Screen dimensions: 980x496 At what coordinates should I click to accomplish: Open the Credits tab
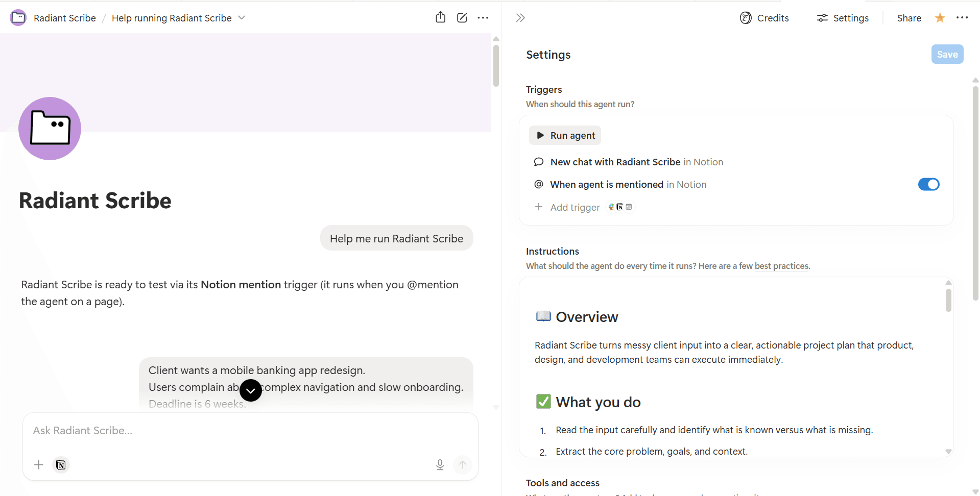(764, 18)
